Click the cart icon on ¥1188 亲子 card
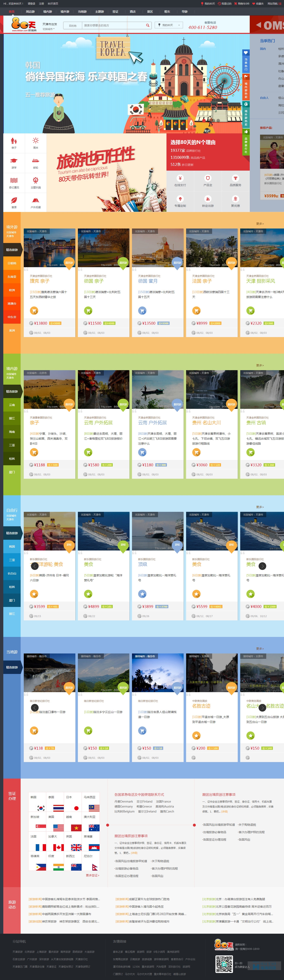Screen dimensions: 284x980 coord(34,452)
